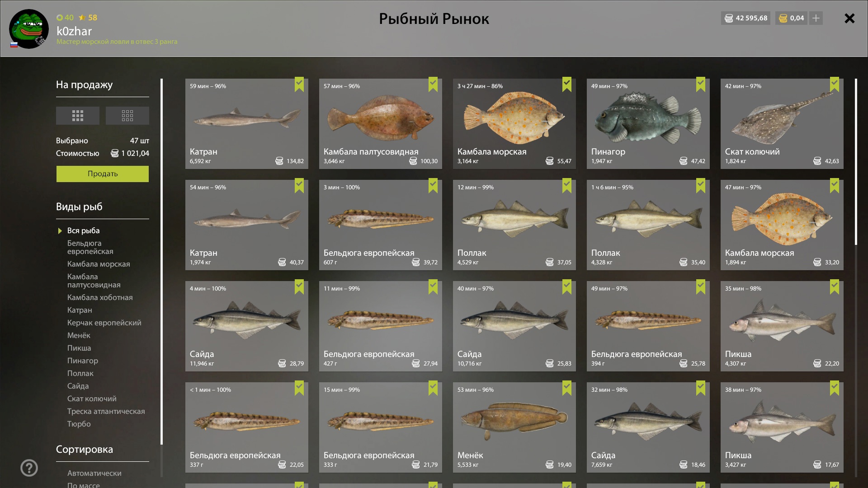Filter by Треска атлантическая species

click(106, 411)
